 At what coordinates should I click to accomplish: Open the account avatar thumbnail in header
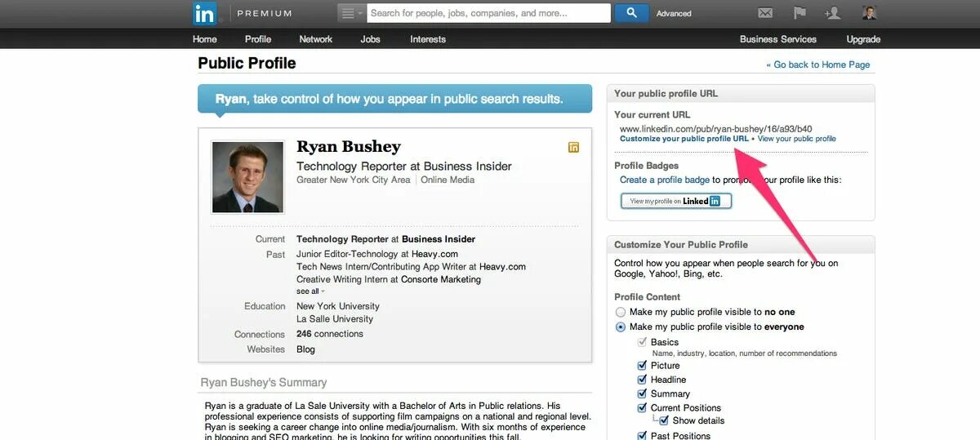coord(870,13)
